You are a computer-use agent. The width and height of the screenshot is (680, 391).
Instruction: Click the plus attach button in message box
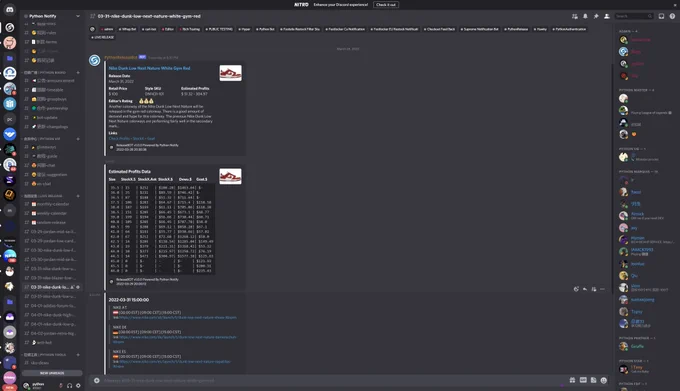coord(97,381)
